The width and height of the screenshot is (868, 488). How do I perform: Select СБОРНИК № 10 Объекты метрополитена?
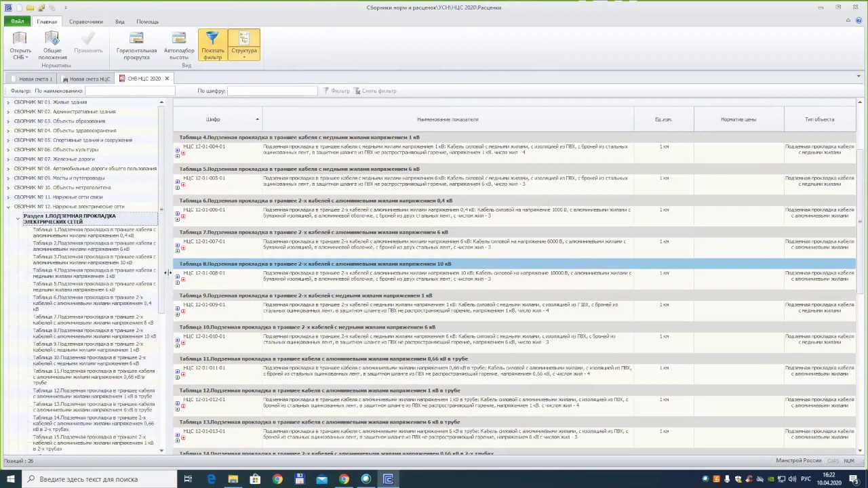[x=62, y=188]
